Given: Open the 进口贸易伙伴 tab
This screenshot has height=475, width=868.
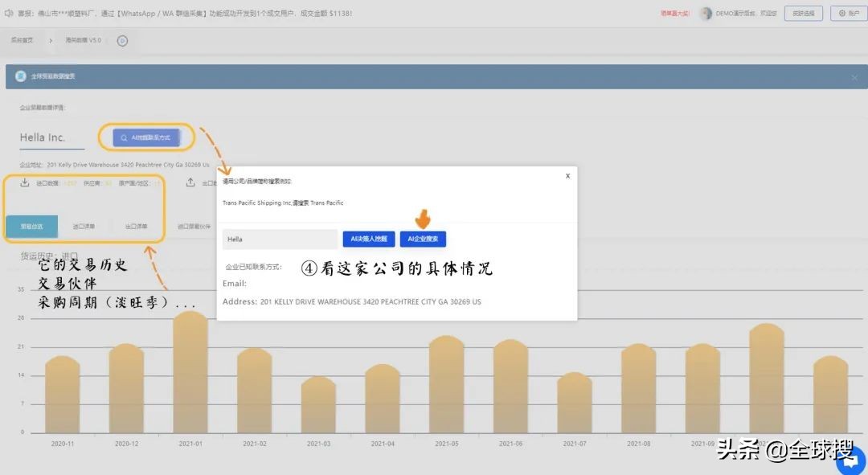Looking at the screenshot, I should pyautogui.click(x=194, y=227).
